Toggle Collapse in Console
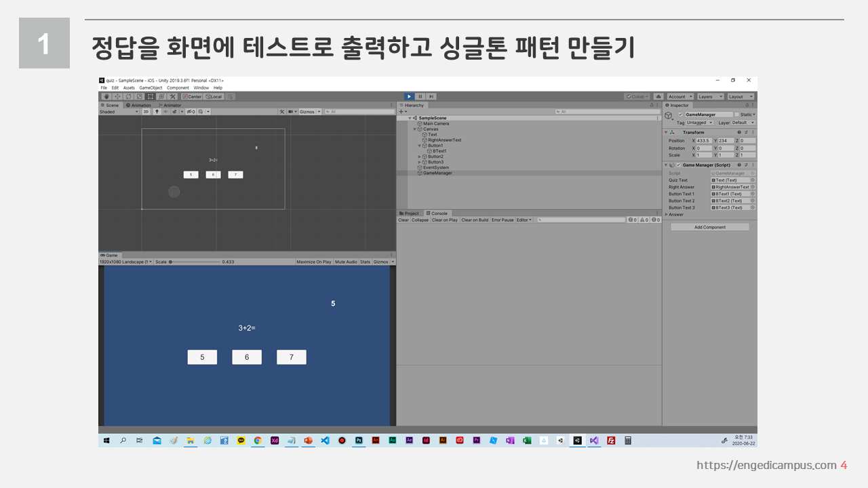 click(420, 220)
